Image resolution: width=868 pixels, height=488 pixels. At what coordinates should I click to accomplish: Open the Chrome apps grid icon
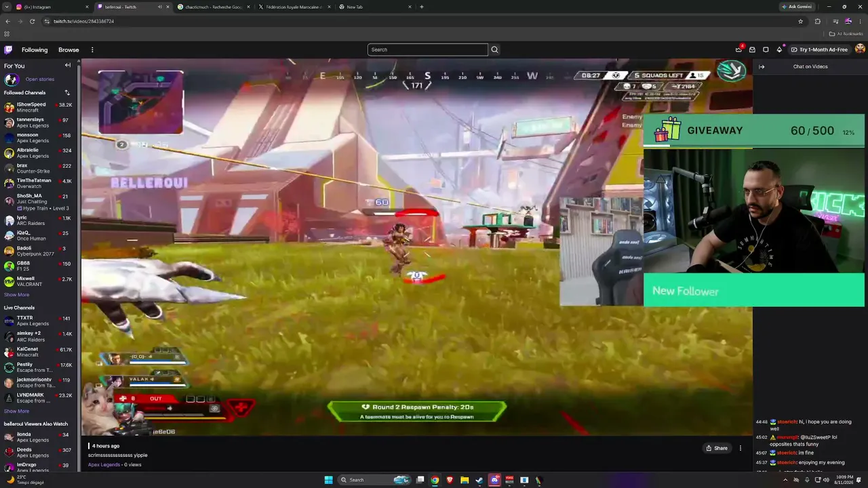[7, 34]
